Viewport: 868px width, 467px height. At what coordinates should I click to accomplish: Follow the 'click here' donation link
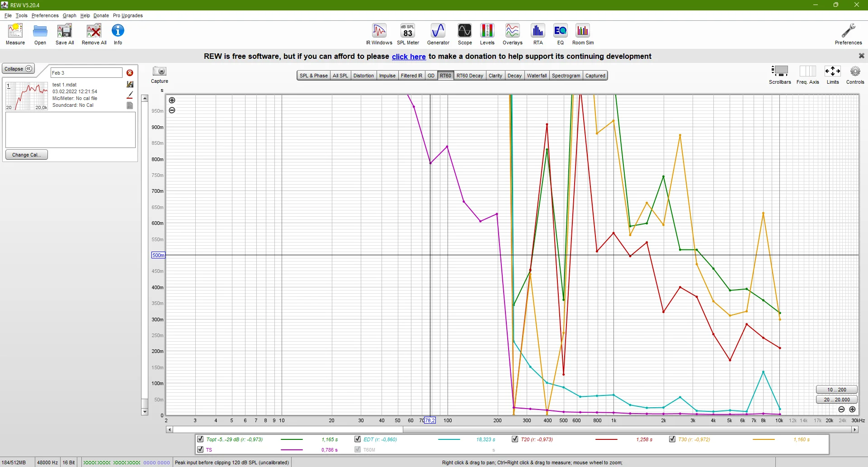click(409, 57)
